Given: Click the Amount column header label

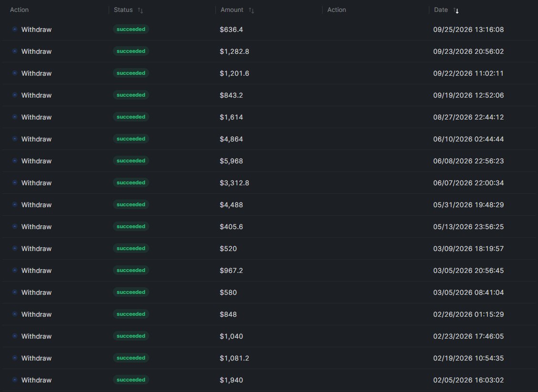Looking at the screenshot, I should pyautogui.click(x=232, y=10).
